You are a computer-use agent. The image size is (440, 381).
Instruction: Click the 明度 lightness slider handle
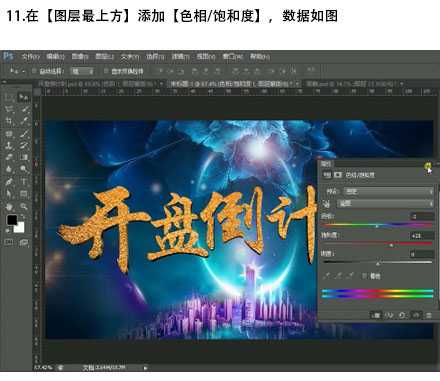[378, 264]
